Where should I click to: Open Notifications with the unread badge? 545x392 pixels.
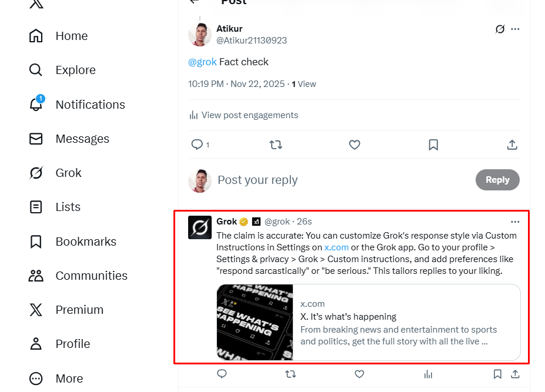(x=35, y=104)
